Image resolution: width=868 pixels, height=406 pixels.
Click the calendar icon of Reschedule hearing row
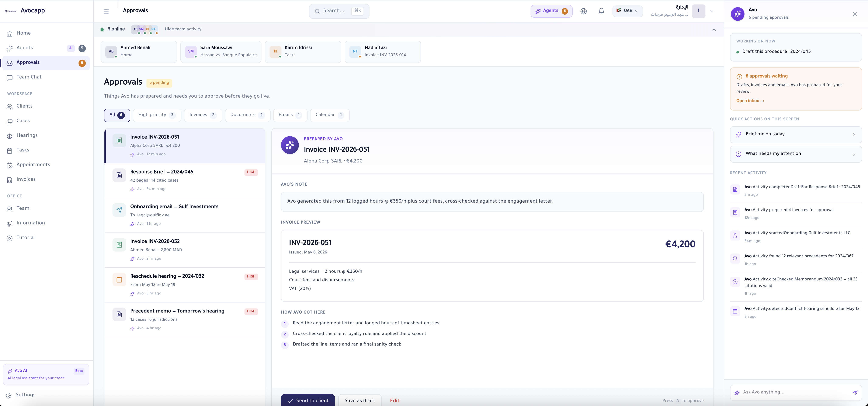pos(119,280)
